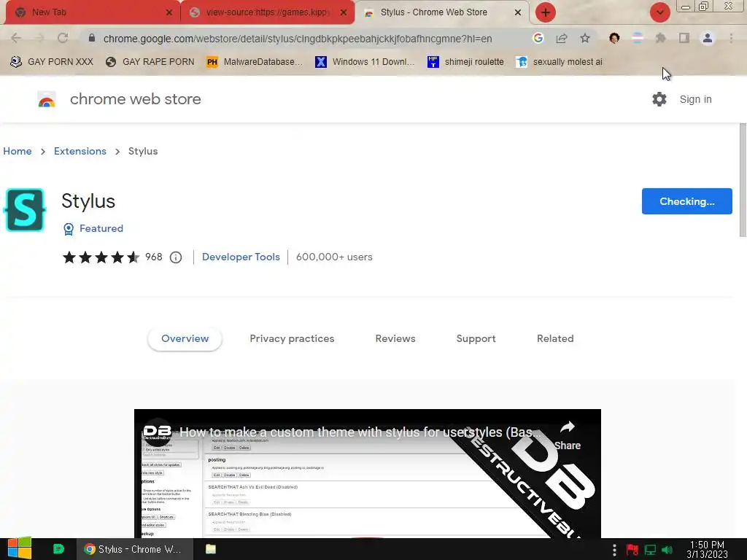Close the New Tab tab
This screenshot has height=560, width=747.
coord(169,12)
